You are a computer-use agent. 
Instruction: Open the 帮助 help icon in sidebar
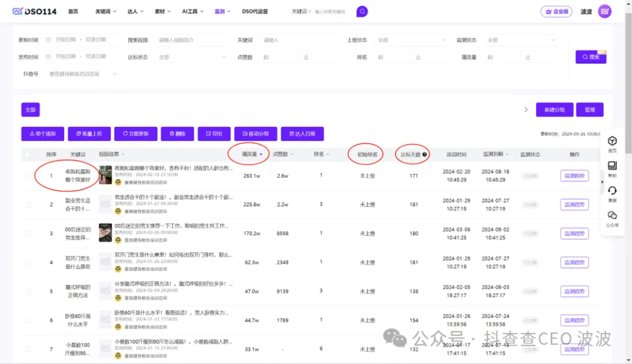[612, 166]
